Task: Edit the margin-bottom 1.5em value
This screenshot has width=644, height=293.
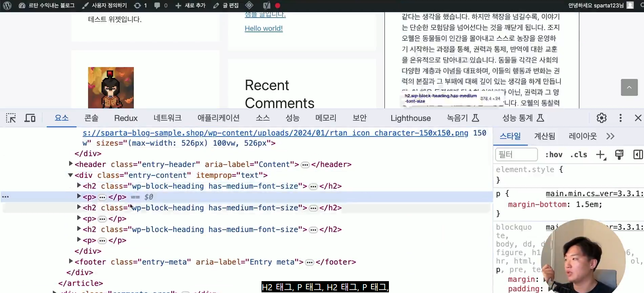Action: coord(587,205)
